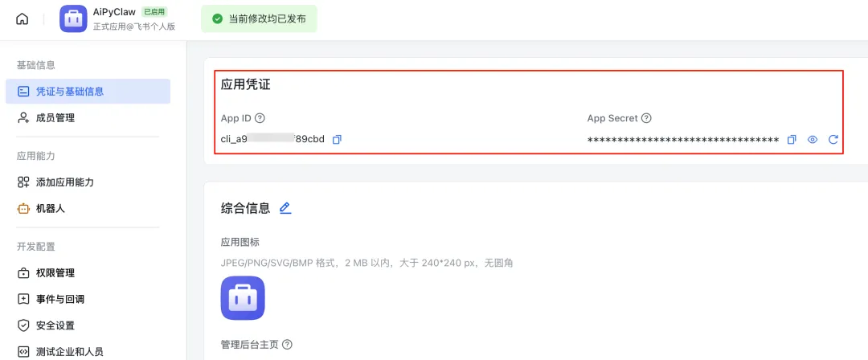Screen dimensions: 868x360
Task: Open 安全设置 in the sidebar
Action: [55, 325]
